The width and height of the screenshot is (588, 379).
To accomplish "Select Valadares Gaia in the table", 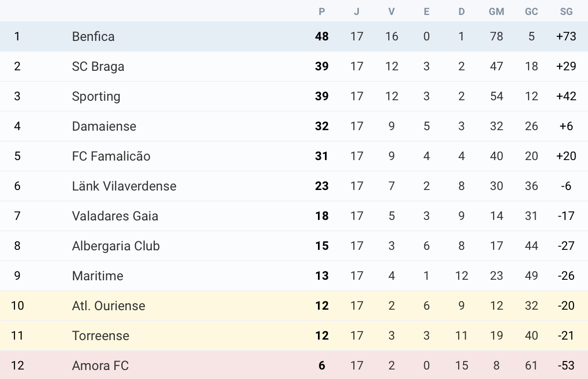I will click(115, 216).
